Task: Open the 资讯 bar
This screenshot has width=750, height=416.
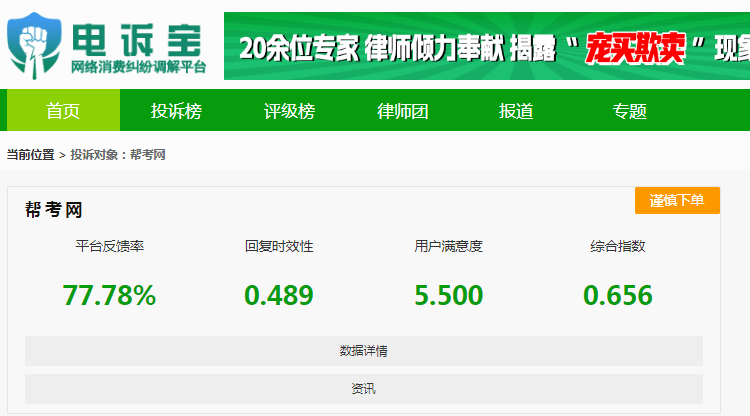Action: click(x=364, y=389)
